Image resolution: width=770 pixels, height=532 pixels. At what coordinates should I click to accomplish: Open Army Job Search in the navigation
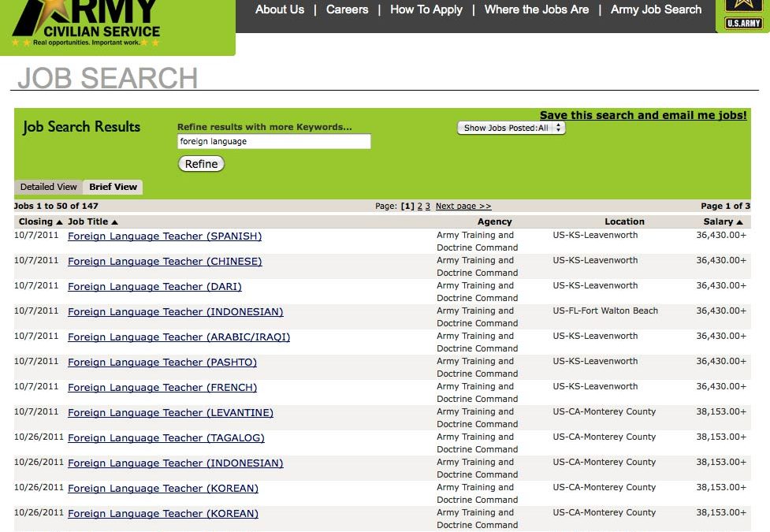656,9
